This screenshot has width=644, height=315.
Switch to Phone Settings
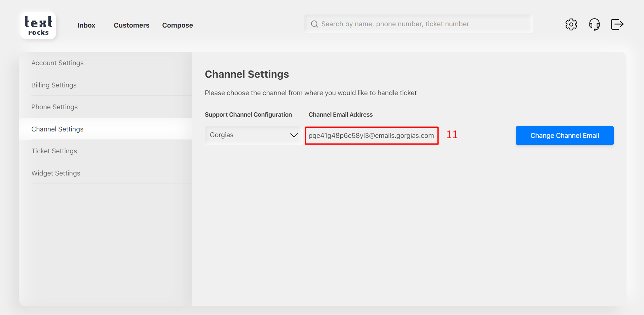tap(54, 107)
